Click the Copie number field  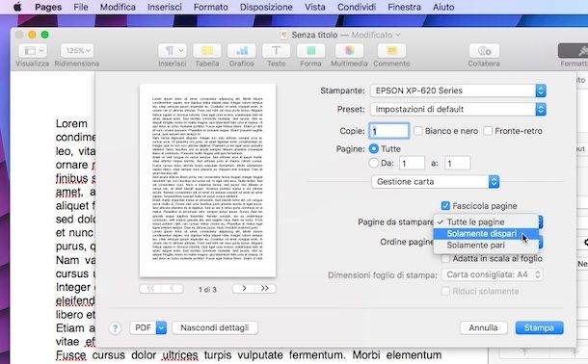click(388, 131)
